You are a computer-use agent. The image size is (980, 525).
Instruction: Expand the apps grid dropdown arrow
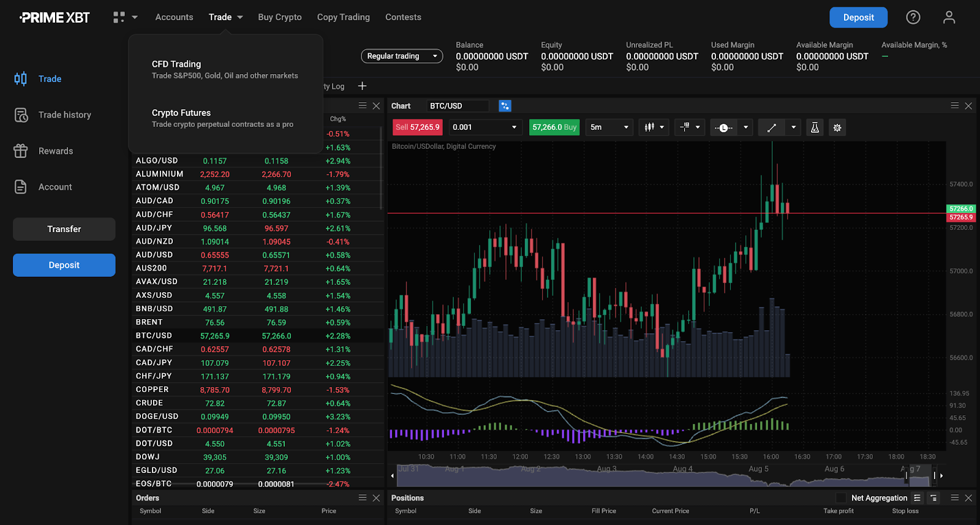(x=135, y=17)
